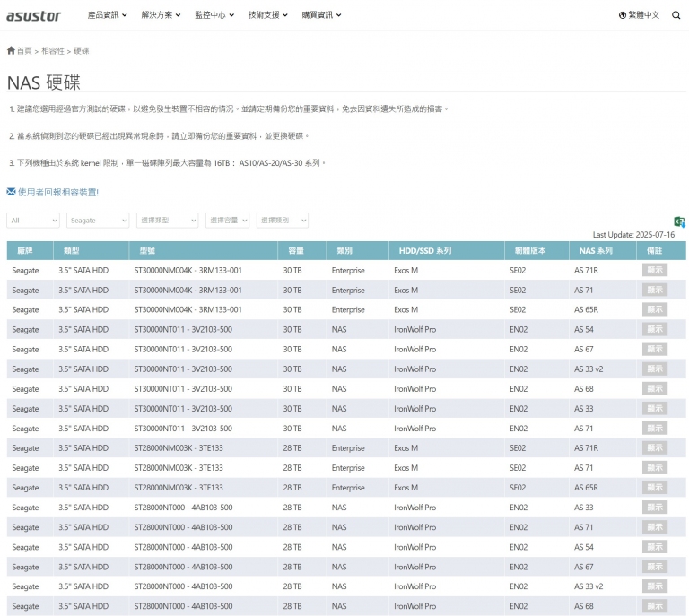Click AS 33 v2 cell in 30 TB row
The image size is (689, 616).
tap(589, 369)
